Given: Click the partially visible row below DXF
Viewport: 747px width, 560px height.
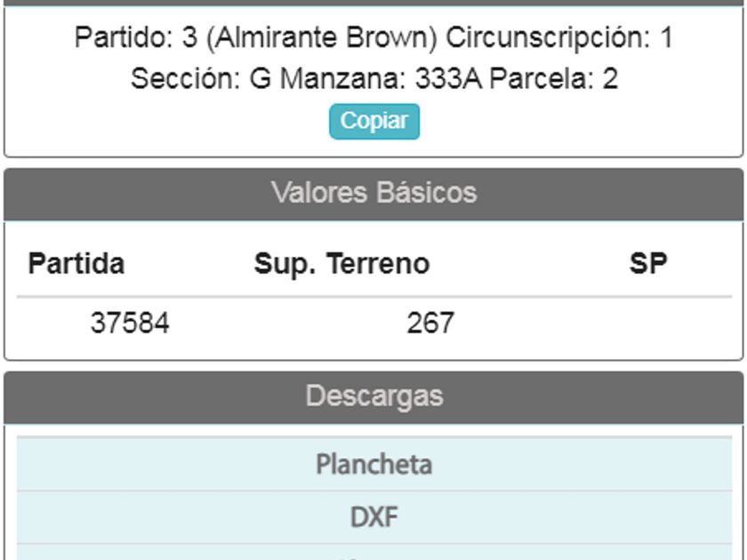Looking at the screenshot, I should [x=373, y=553].
